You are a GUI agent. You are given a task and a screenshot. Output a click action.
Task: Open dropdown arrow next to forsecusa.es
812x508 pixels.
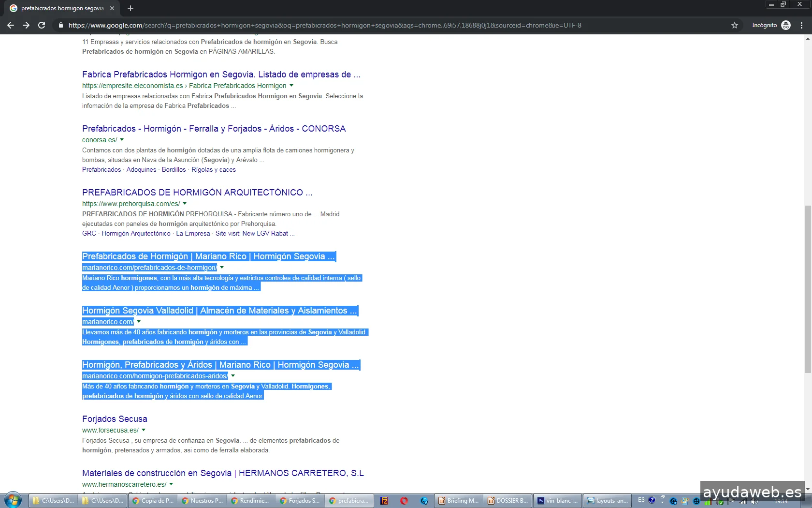click(144, 430)
